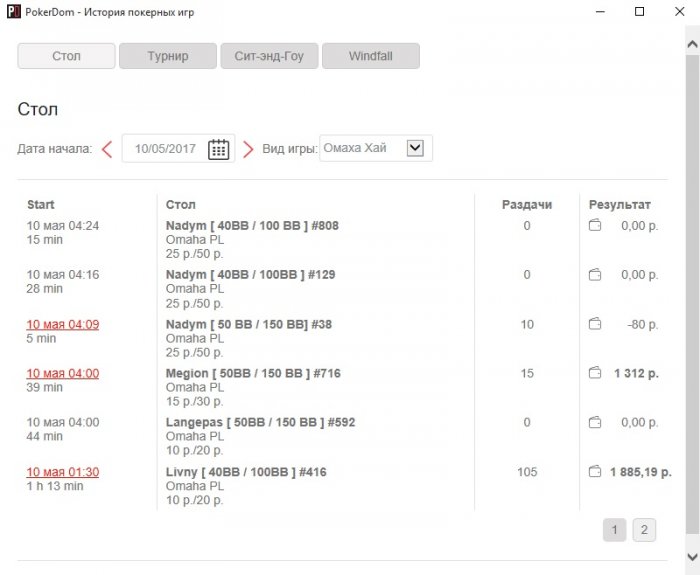Click wallet icon for Langepas #592 result
The width and height of the screenshot is (700, 575).
594,422
